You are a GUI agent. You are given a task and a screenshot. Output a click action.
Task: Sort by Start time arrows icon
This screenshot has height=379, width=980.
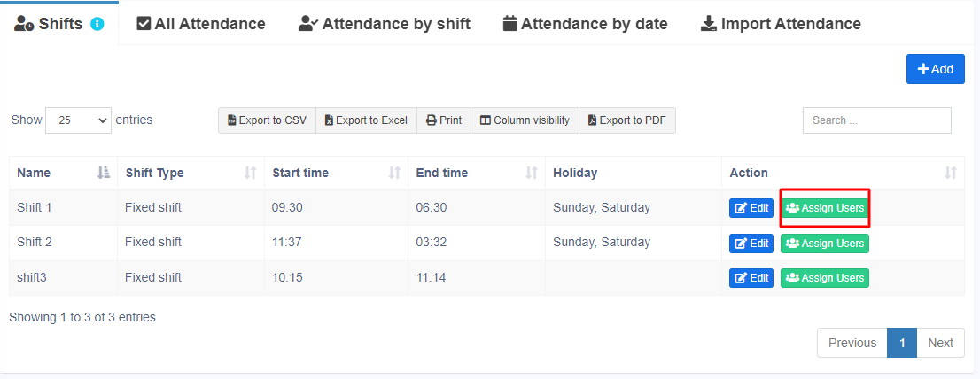[x=394, y=173]
